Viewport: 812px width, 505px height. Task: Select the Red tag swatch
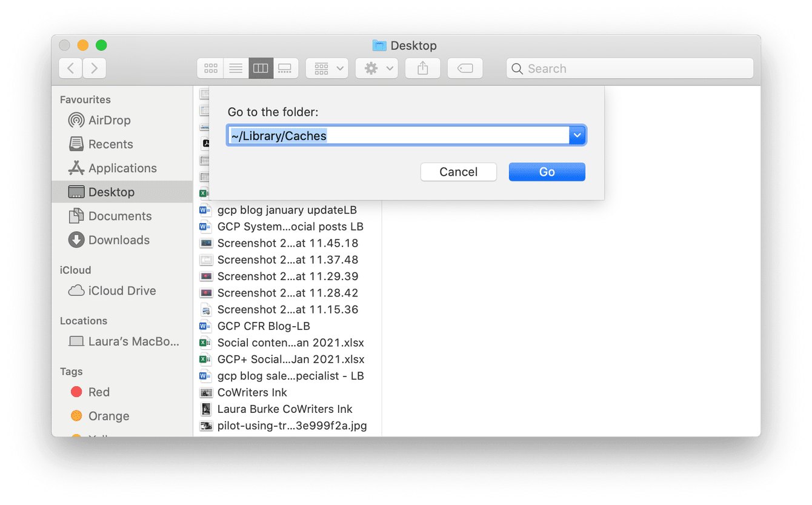77,392
